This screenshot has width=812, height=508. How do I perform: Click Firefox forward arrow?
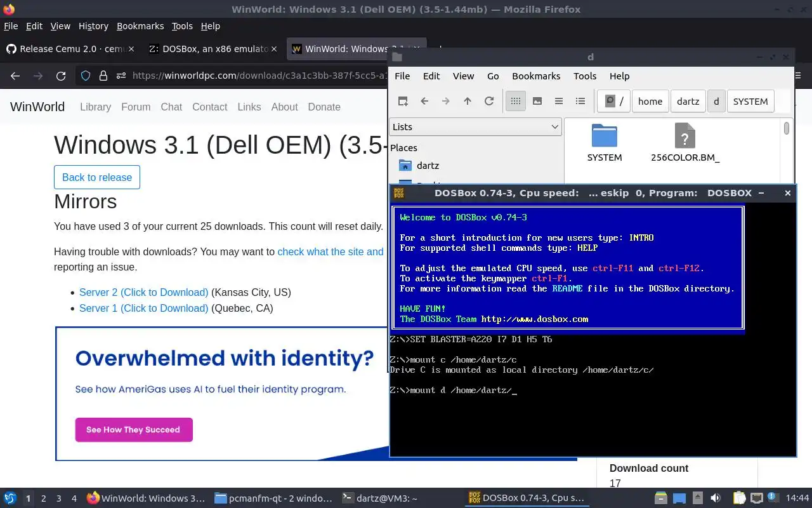click(x=38, y=76)
